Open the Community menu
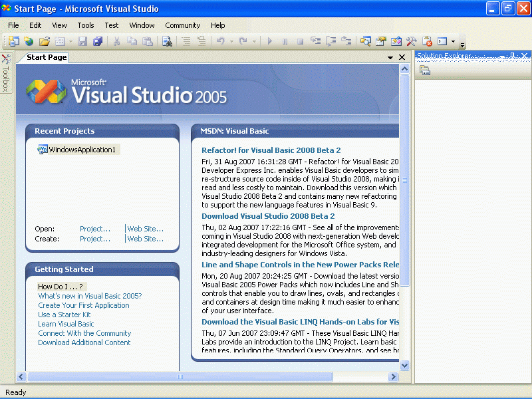 [x=182, y=25]
